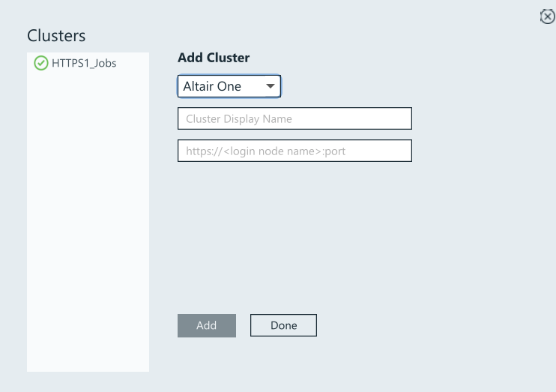The image size is (556, 392).
Task: Click the Add Cluster heading label
Action: coord(214,58)
